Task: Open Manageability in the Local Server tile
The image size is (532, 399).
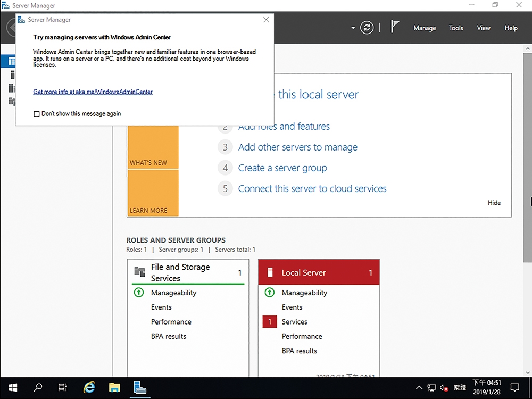Action: 304,293
